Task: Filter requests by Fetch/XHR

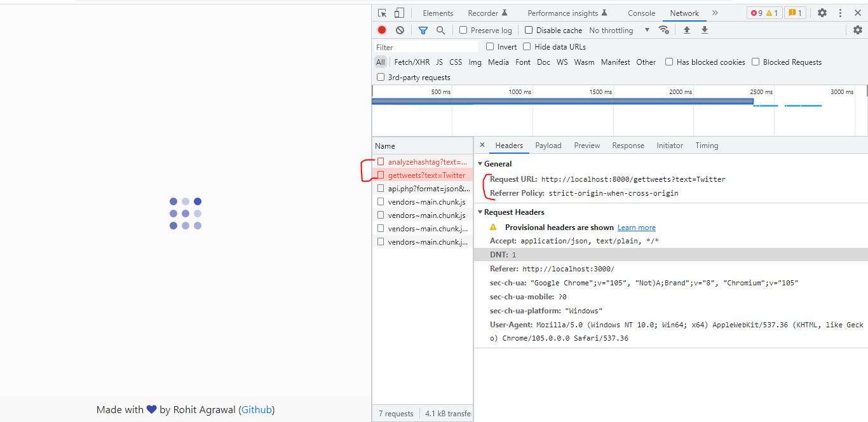Action: click(412, 62)
